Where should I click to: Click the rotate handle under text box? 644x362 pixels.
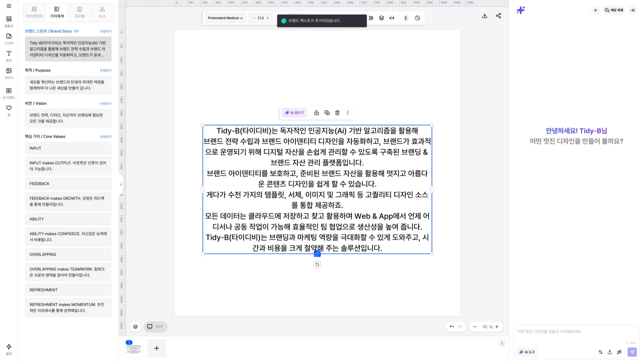pos(317,265)
